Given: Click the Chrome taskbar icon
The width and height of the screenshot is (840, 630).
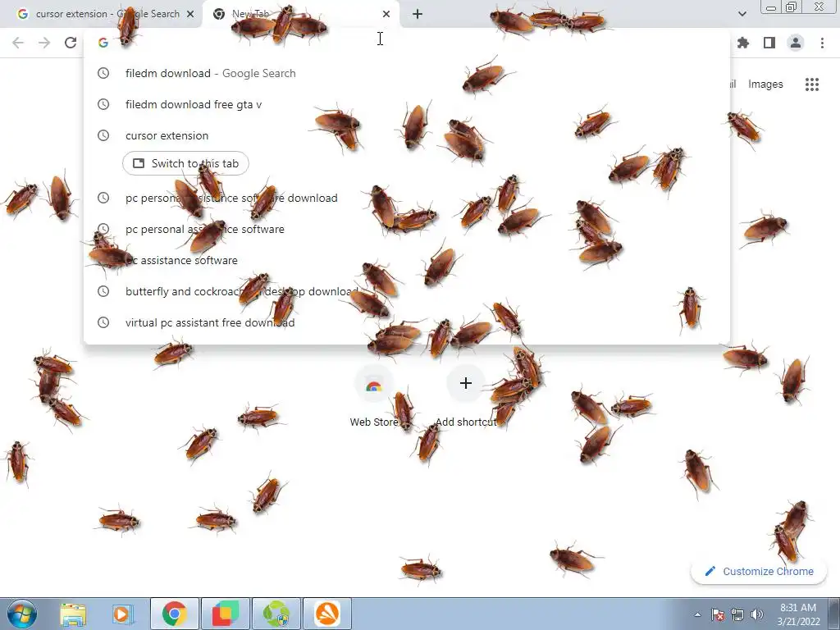Looking at the screenshot, I should 175,614.
